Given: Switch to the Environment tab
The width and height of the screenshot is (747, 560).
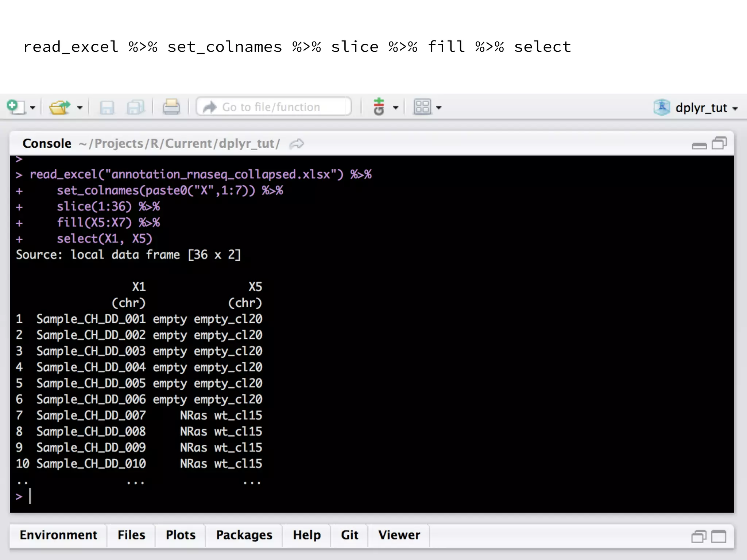Looking at the screenshot, I should pyautogui.click(x=58, y=535).
